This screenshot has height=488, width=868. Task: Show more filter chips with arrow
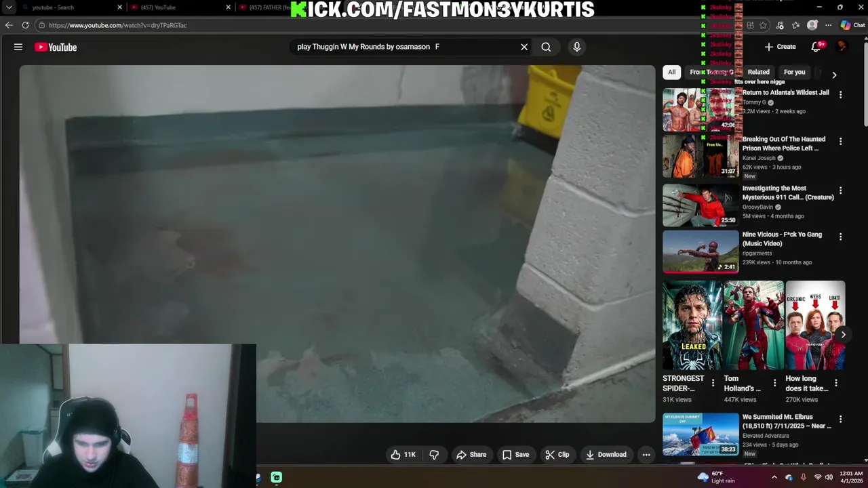coord(834,75)
